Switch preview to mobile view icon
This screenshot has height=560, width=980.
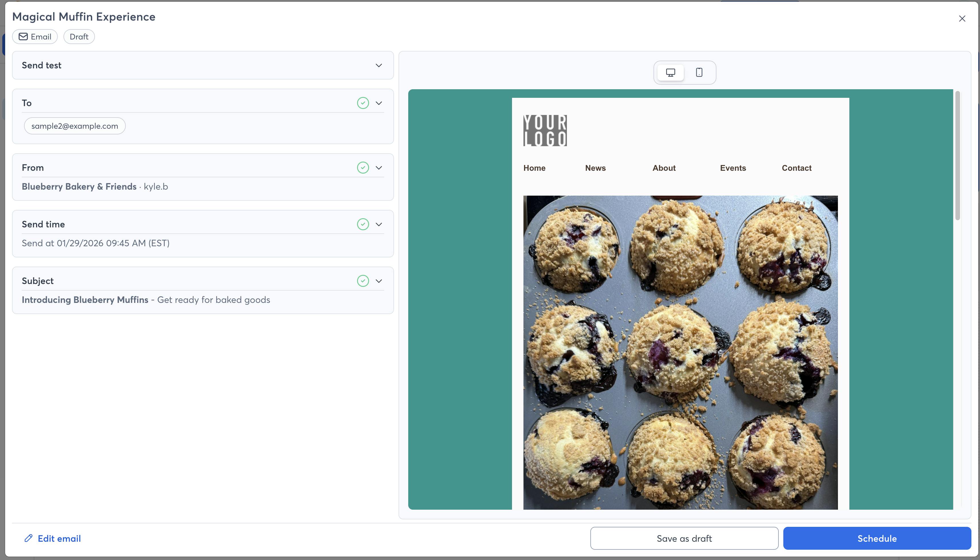tap(699, 72)
